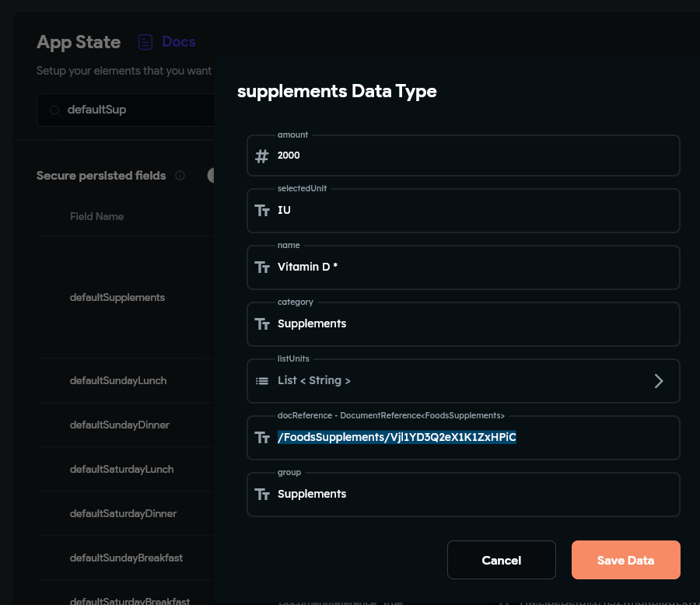The width and height of the screenshot is (700, 605).
Task: Click the Tt icon next to Vitamin D name
Action: (x=261, y=267)
